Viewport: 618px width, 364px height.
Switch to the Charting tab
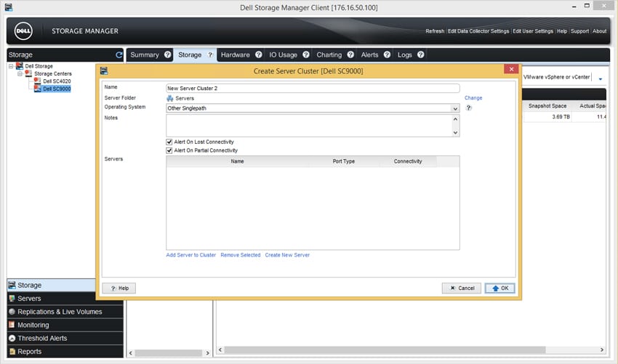point(329,54)
